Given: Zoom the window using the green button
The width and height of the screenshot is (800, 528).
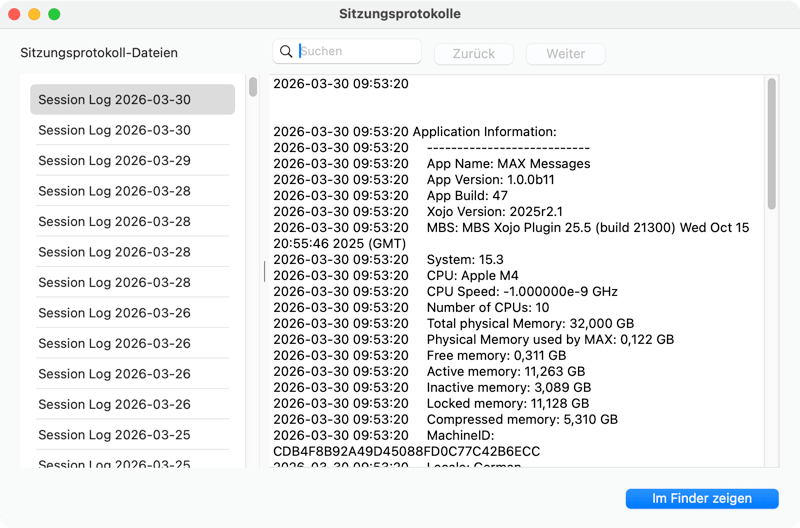Looking at the screenshot, I should point(54,14).
